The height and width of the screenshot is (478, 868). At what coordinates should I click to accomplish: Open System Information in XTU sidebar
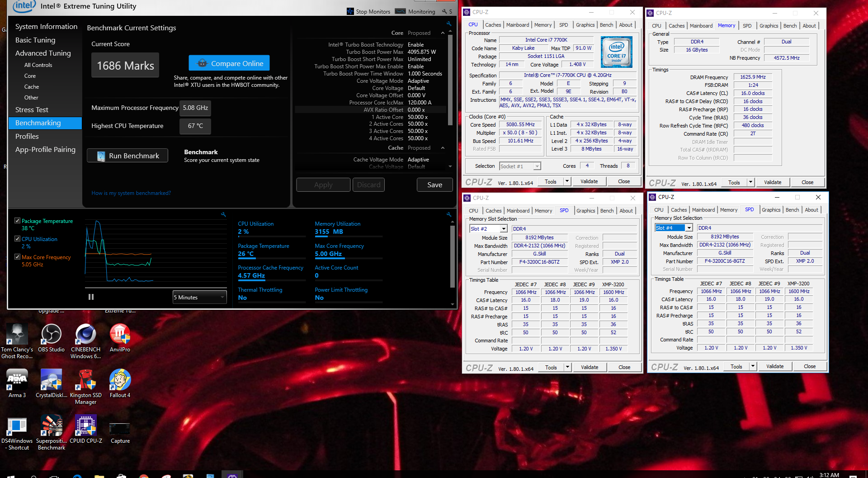click(x=46, y=26)
